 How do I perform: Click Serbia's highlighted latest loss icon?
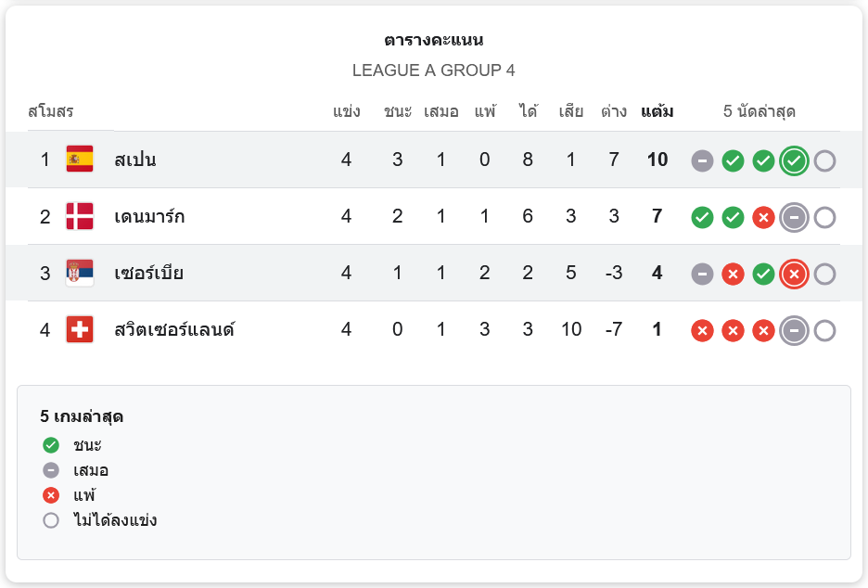tap(794, 274)
